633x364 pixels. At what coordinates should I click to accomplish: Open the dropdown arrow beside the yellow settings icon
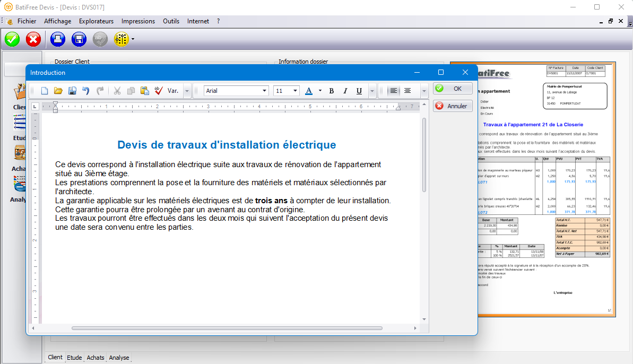133,39
